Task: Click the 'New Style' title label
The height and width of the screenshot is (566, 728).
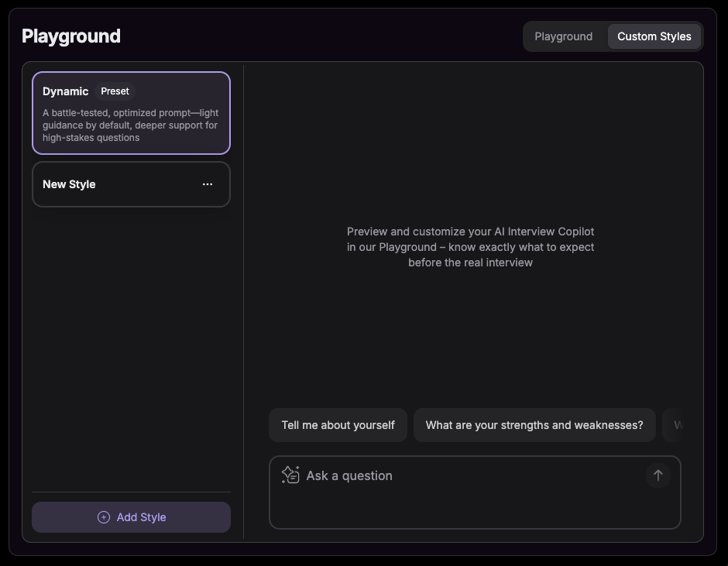Action: point(69,184)
